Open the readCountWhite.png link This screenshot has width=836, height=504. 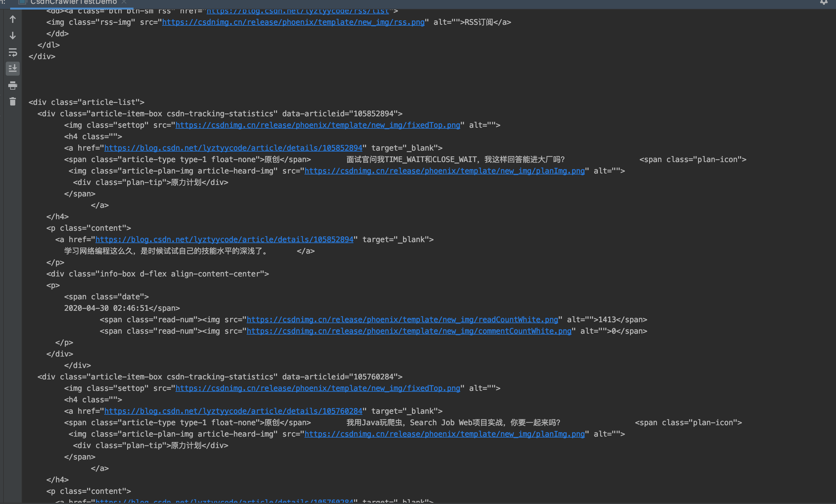402,320
